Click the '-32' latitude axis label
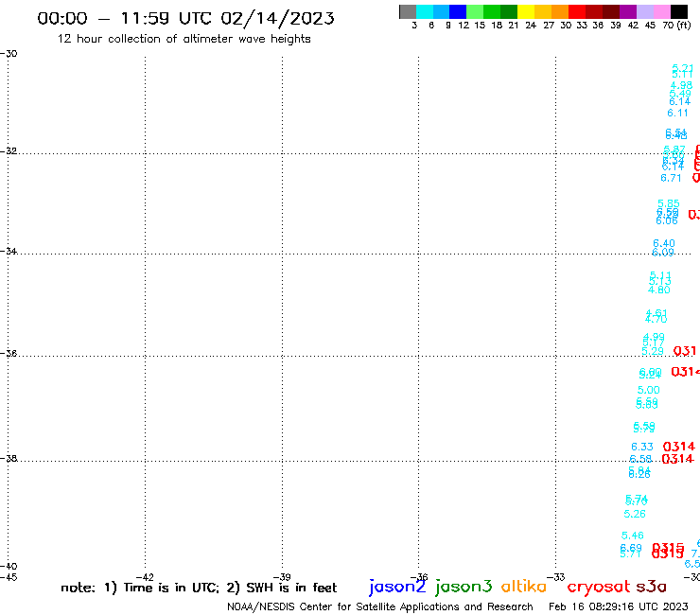Viewport: 700px width, 615px height. [x=9, y=151]
